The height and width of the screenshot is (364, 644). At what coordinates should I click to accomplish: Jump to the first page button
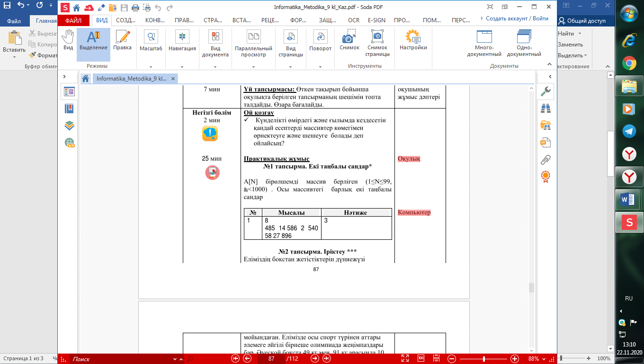pyautogui.click(x=235, y=359)
